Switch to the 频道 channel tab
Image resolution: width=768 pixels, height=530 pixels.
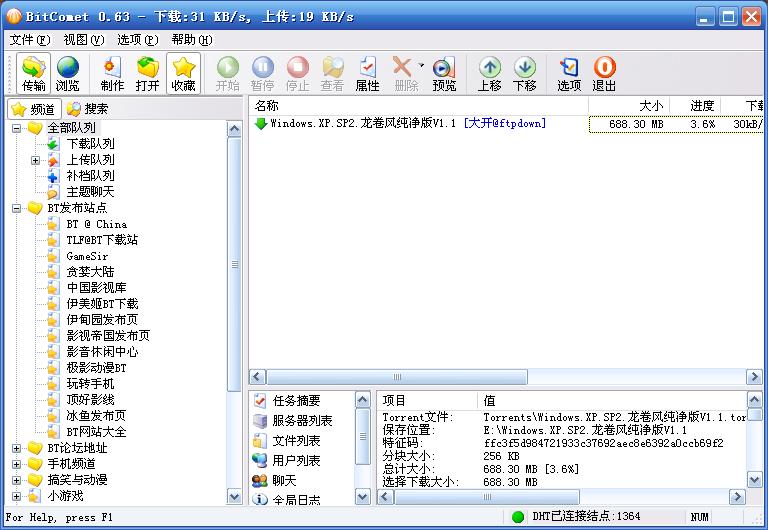34,109
